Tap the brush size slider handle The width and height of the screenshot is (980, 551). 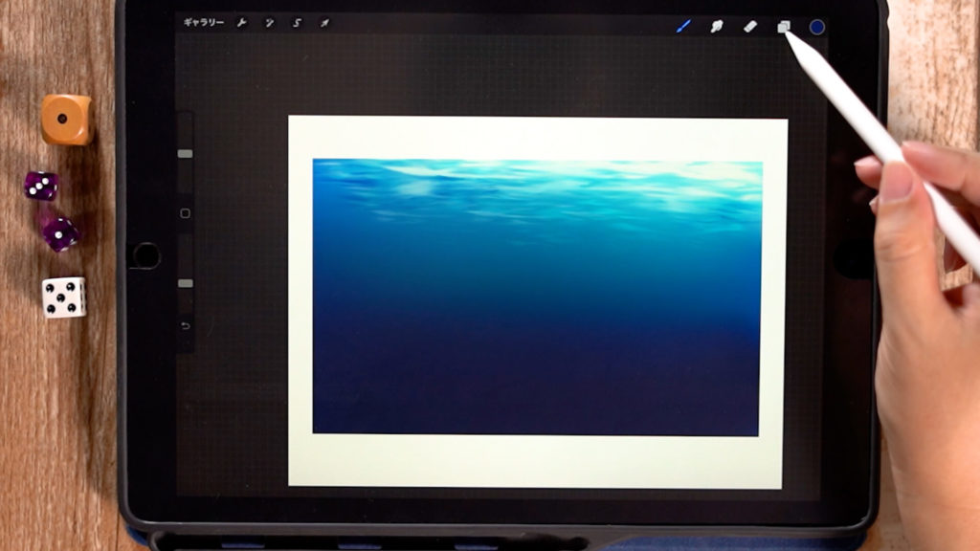(x=186, y=153)
